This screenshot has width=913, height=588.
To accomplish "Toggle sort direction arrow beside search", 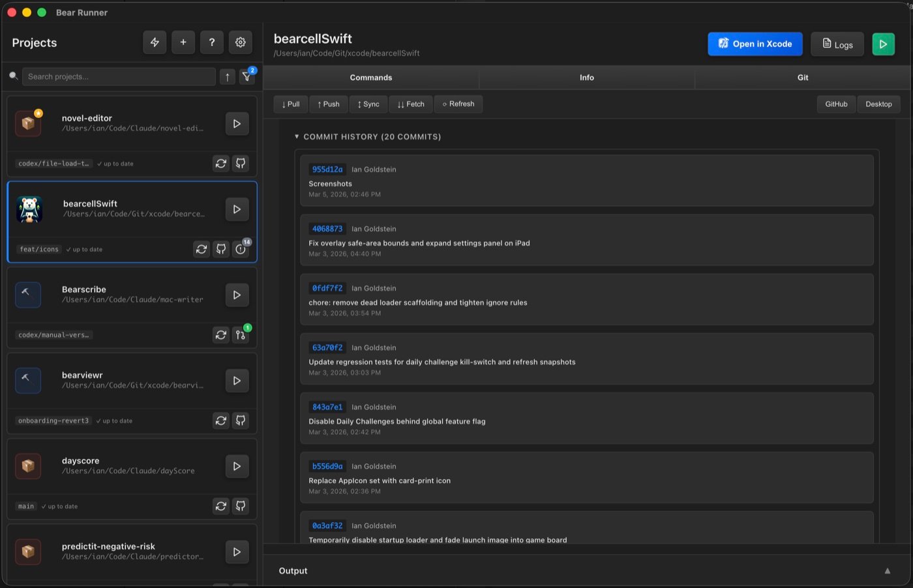I will click(227, 77).
